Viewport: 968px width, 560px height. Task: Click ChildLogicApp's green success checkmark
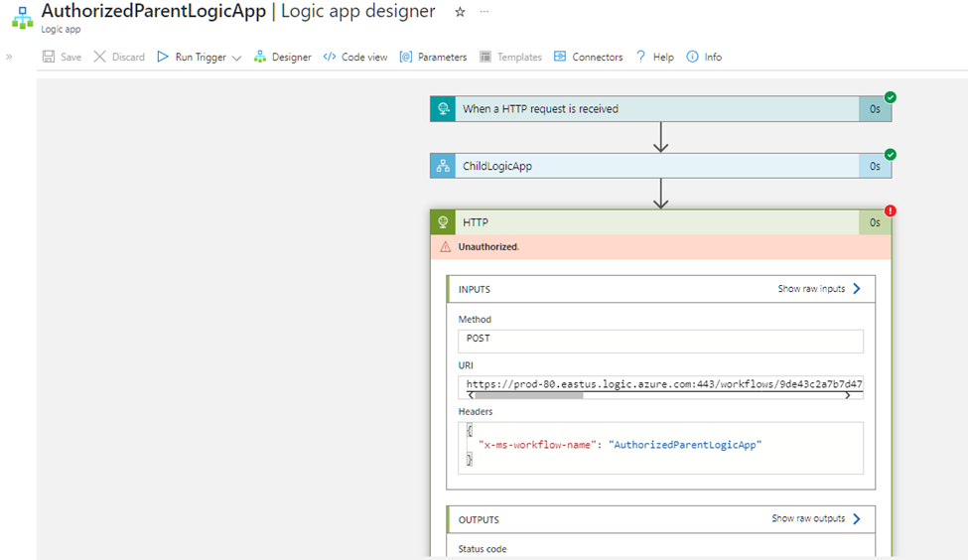coord(891,154)
